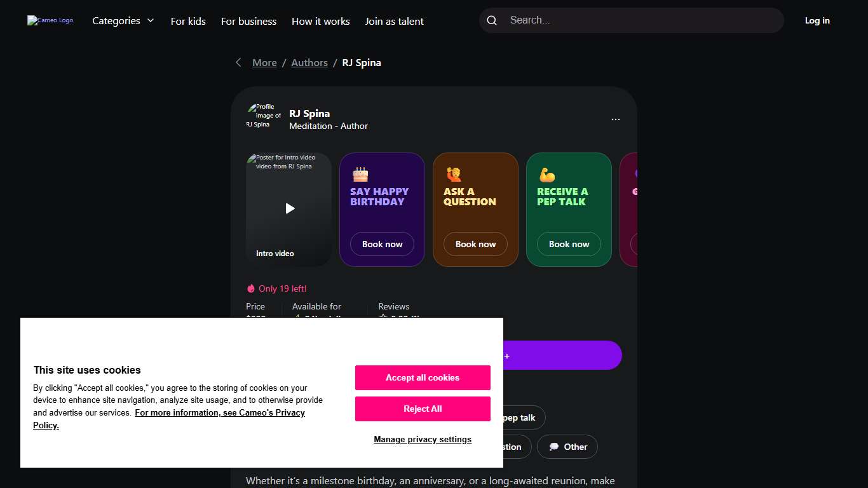Expand the Categories dropdown
Viewport: 868px width, 488px height.
pos(123,21)
